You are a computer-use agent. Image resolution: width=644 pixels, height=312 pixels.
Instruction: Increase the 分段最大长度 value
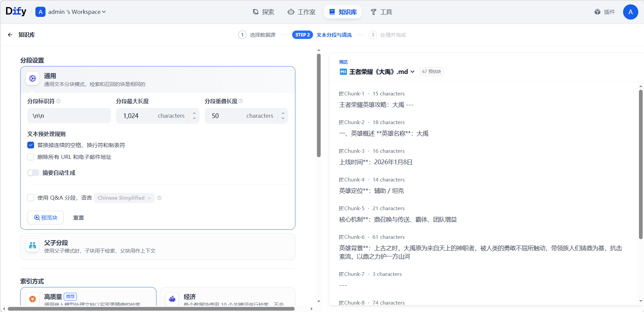[x=194, y=113]
